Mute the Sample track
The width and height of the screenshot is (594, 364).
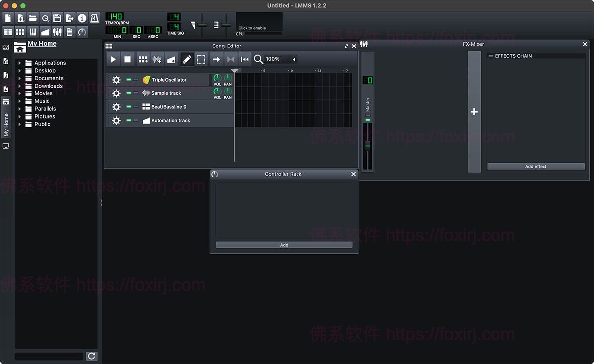129,93
